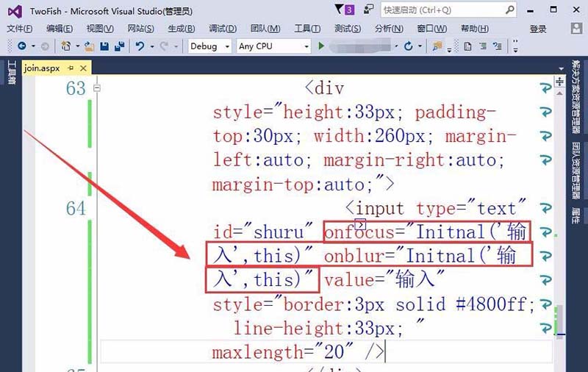Open the 工具(T) menu
Screen dimensions: 588x372
[307, 29]
